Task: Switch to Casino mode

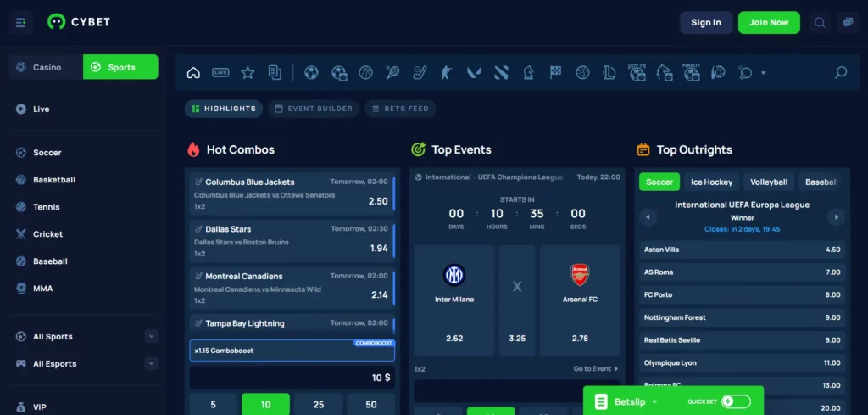Action: (46, 67)
